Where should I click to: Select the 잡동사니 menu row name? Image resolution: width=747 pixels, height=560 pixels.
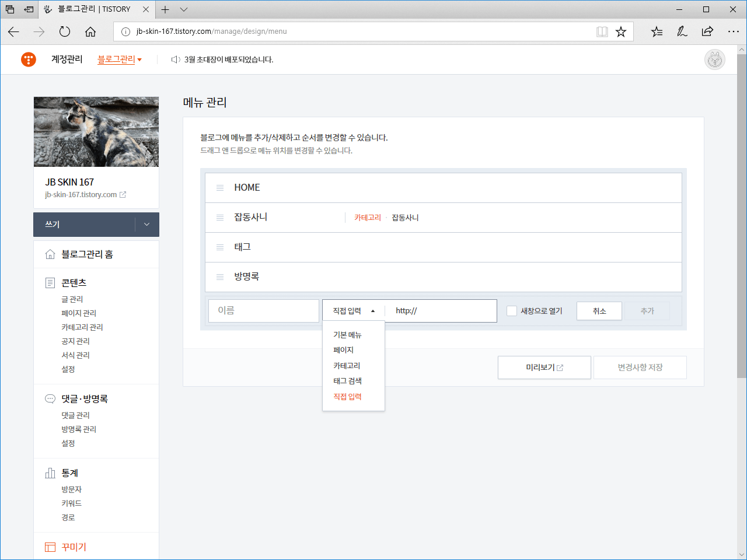tap(251, 217)
